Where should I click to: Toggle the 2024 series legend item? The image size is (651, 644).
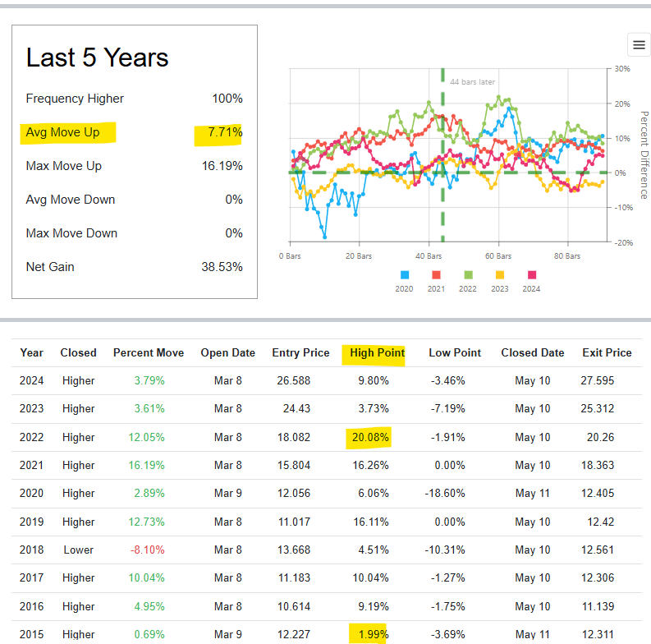pos(531,282)
